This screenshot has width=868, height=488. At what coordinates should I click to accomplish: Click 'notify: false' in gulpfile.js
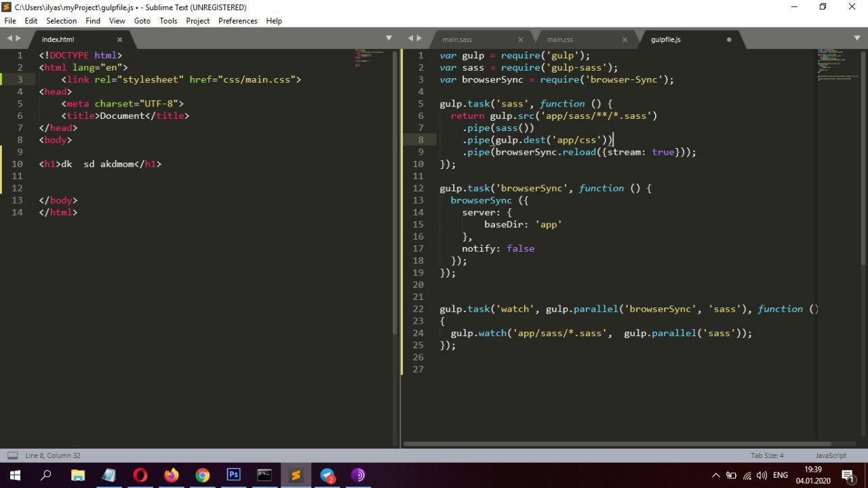coord(498,248)
